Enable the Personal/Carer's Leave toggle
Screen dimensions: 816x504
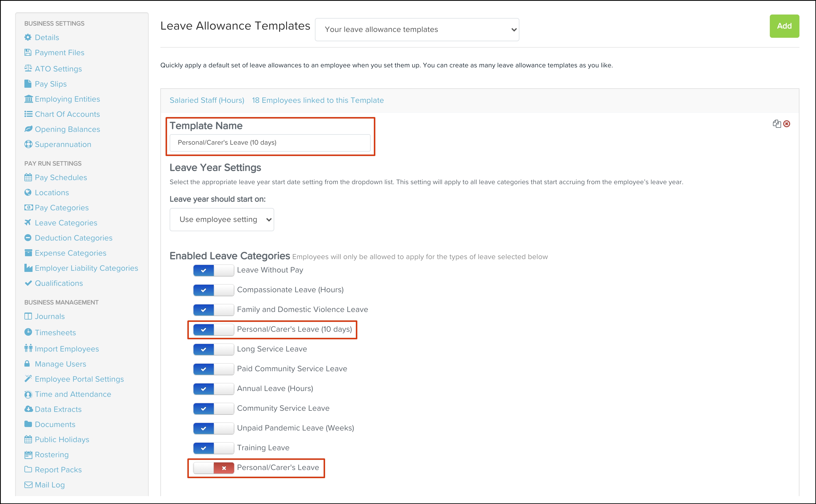213,468
